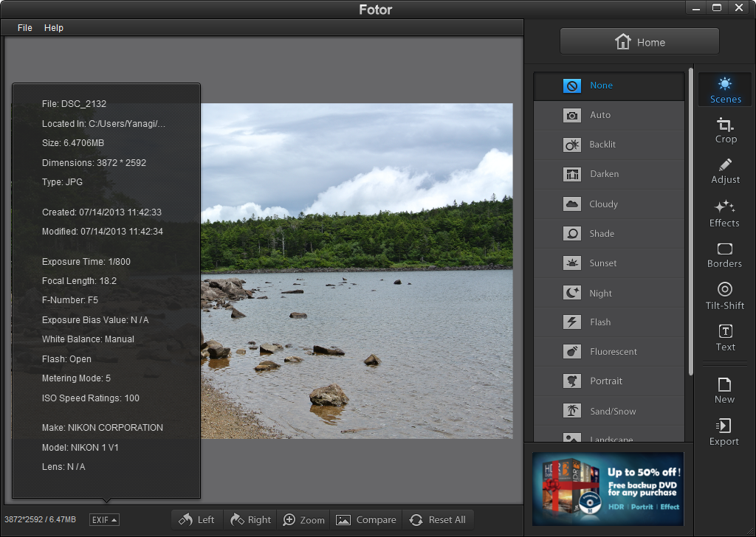Open the Effects panel
This screenshot has height=537, width=756.
click(724, 214)
